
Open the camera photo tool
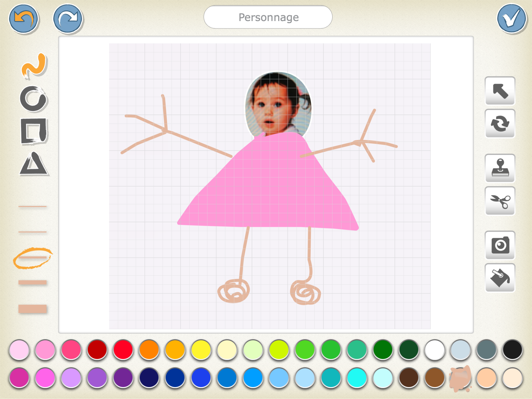coord(500,245)
